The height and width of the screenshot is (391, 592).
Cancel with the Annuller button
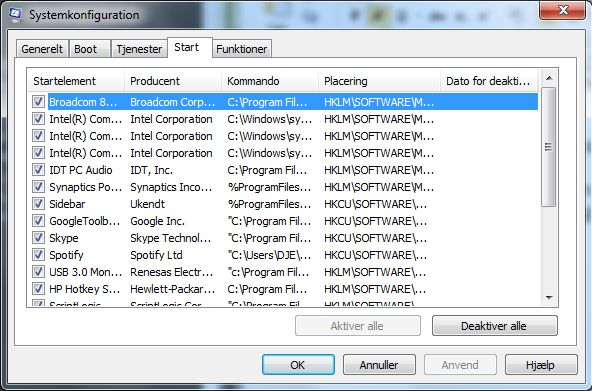point(379,365)
